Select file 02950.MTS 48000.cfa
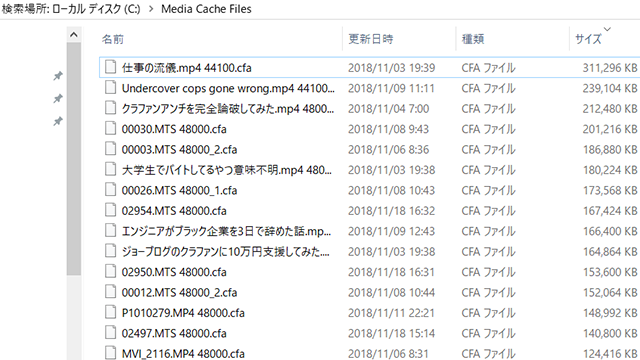The width and height of the screenshot is (640, 360). pyautogui.click(x=174, y=272)
